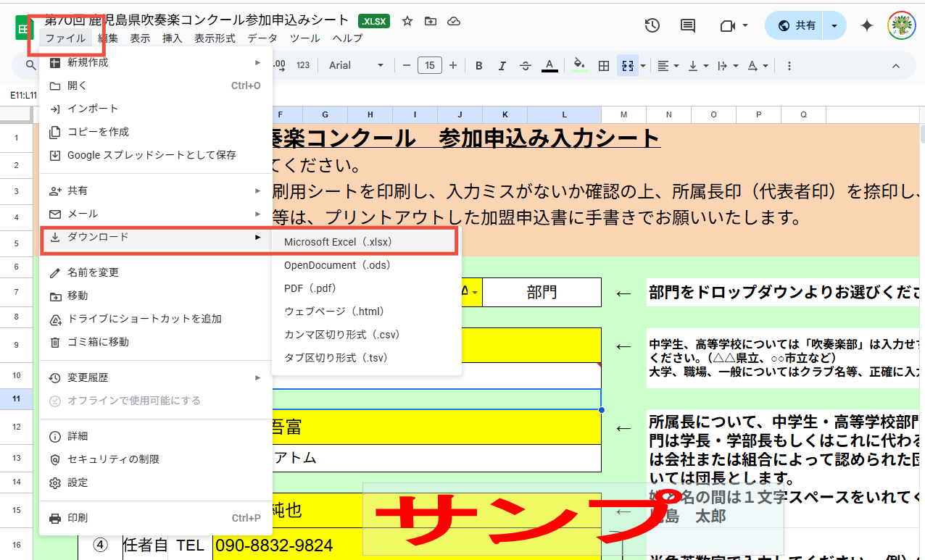
Task: Click the name box showing E11:L11
Action: click(x=22, y=96)
